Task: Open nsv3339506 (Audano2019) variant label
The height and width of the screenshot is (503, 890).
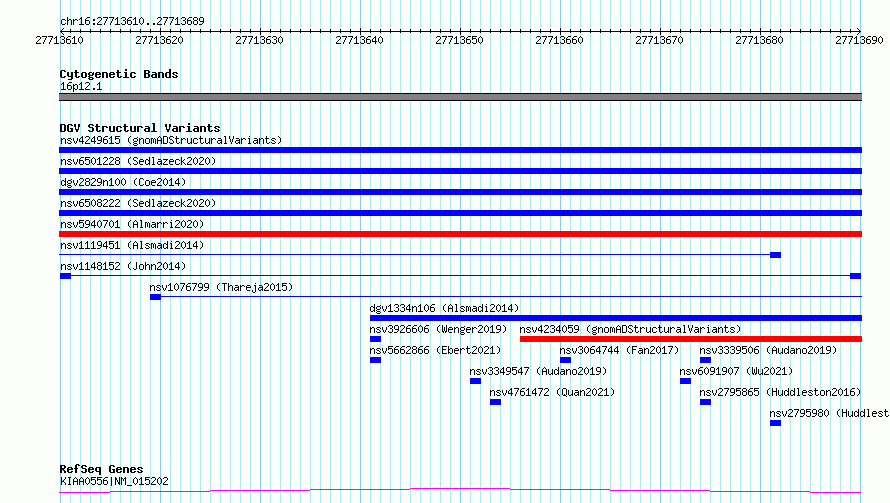Action: [769, 350]
